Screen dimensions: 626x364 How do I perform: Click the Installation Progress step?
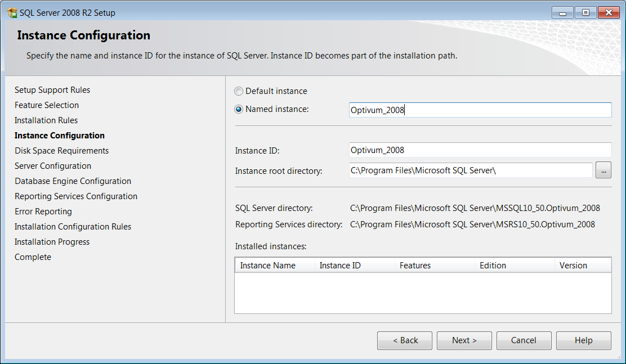[52, 242]
